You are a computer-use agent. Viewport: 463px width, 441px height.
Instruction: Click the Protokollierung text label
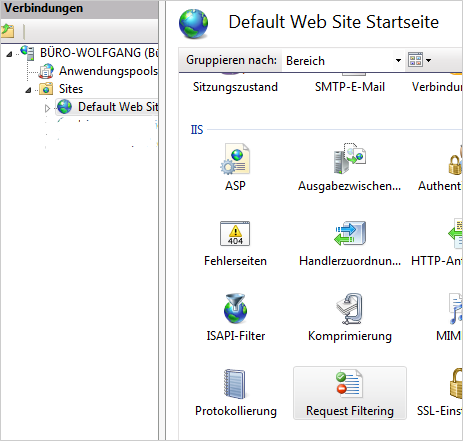point(236,411)
